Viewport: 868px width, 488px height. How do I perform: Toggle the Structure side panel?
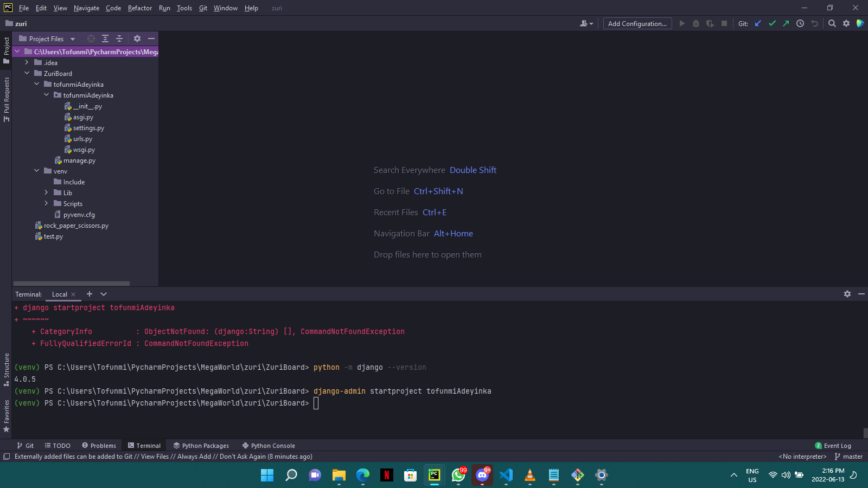7,369
